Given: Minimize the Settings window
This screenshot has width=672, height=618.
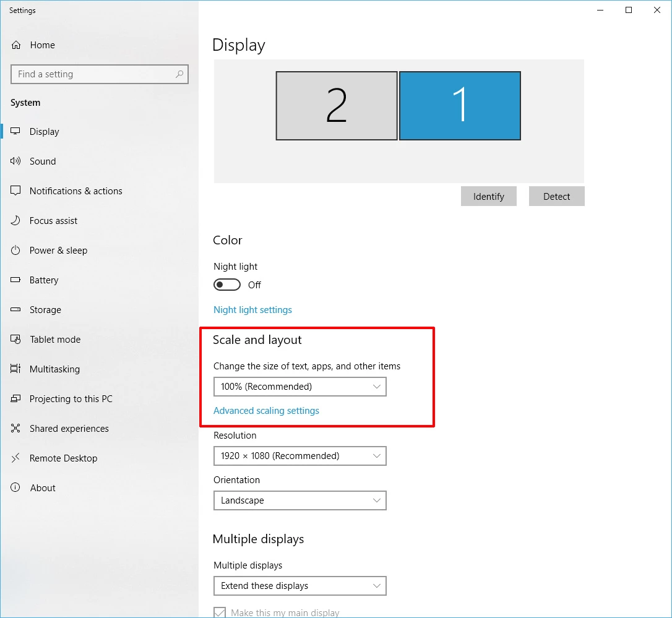Looking at the screenshot, I should [600, 10].
